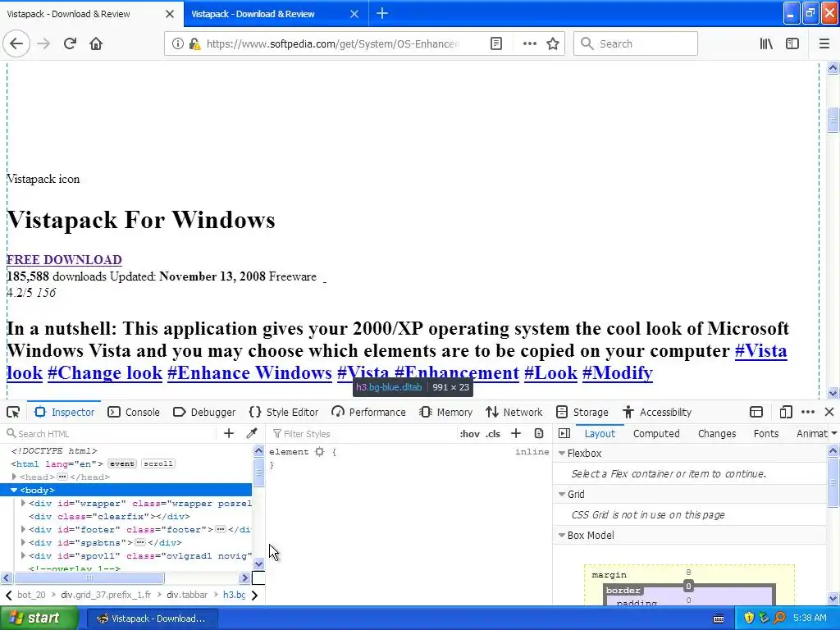Switch to the Console panel
The height and width of the screenshot is (630, 840).
tap(134, 412)
